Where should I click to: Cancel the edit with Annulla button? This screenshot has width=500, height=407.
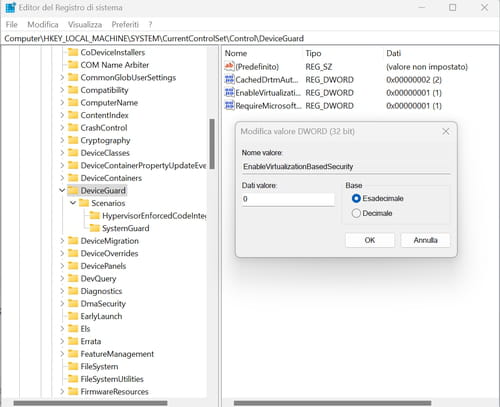(425, 240)
